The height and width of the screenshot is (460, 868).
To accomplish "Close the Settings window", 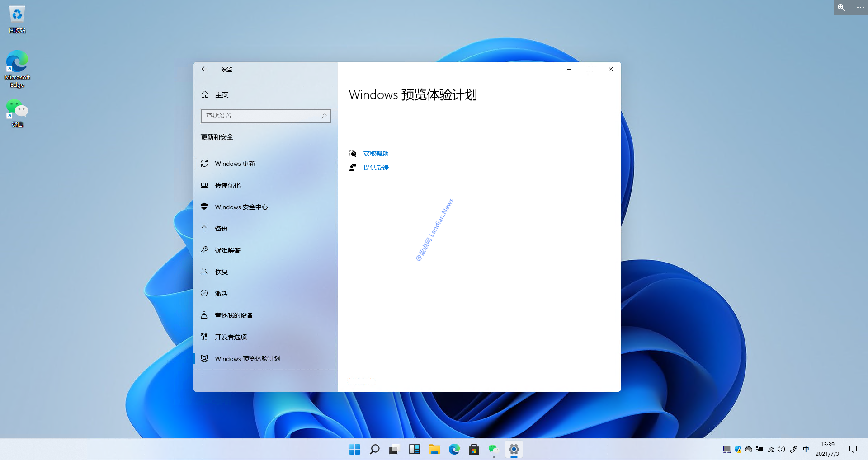I will (611, 69).
